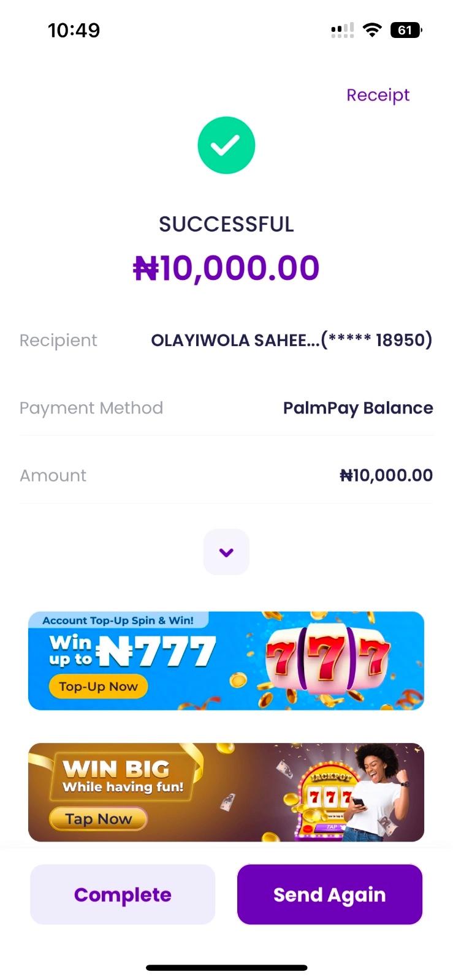Tap the PalmPay Balance payment method value

coord(358,408)
